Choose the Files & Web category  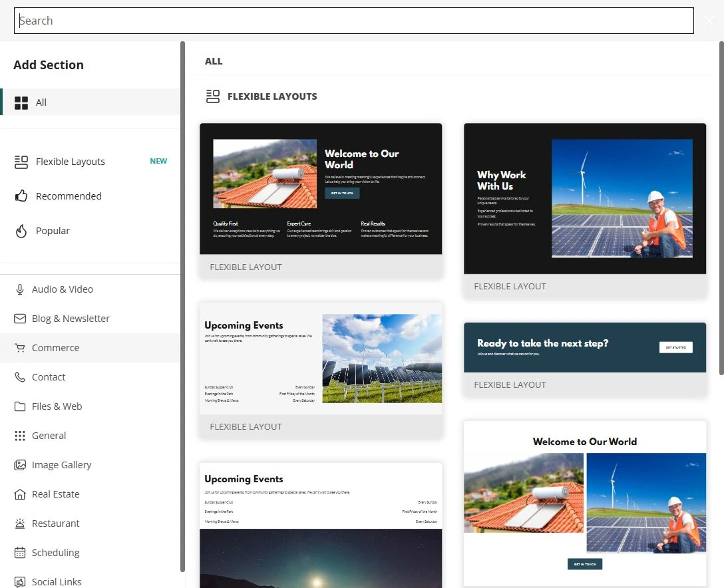pyautogui.click(x=90, y=406)
